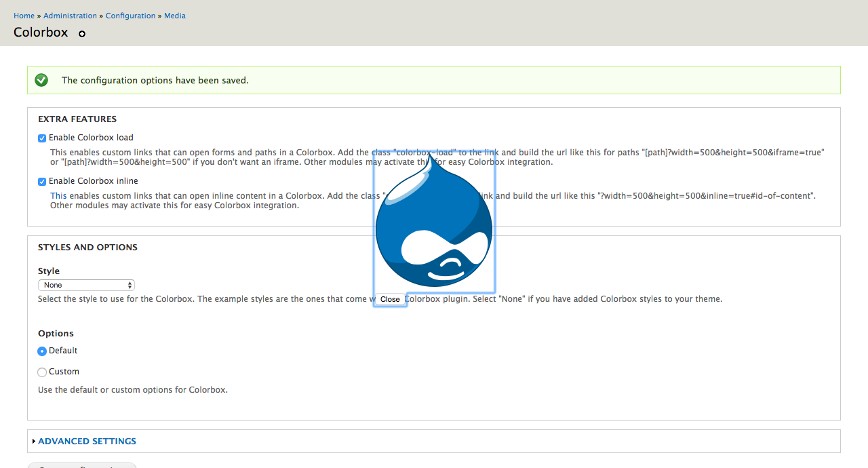Click the Save configuration button at bottom
The image size is (868, 468).
81,465
